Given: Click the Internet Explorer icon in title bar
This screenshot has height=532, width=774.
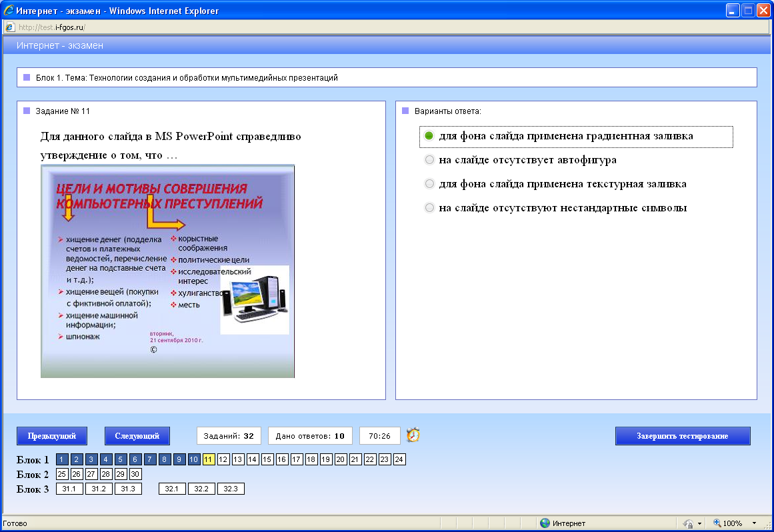Looking at the screenshot, I should pos(9,11).
